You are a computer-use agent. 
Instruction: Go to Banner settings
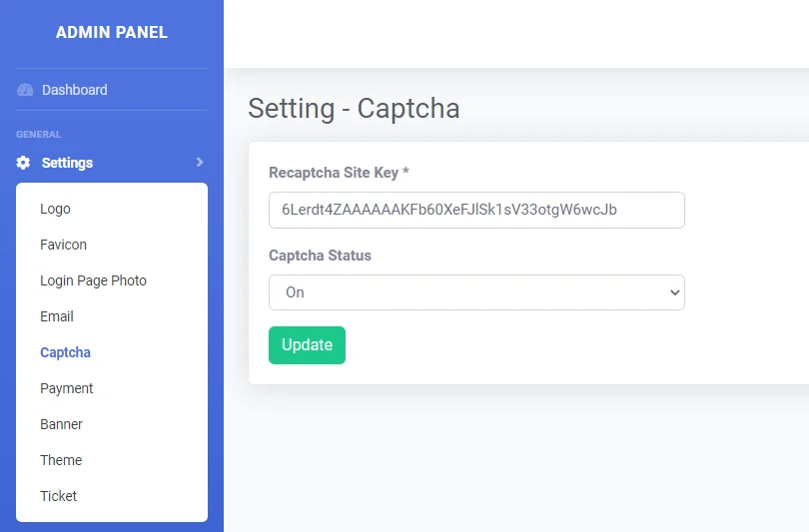[x=61, y=424]
